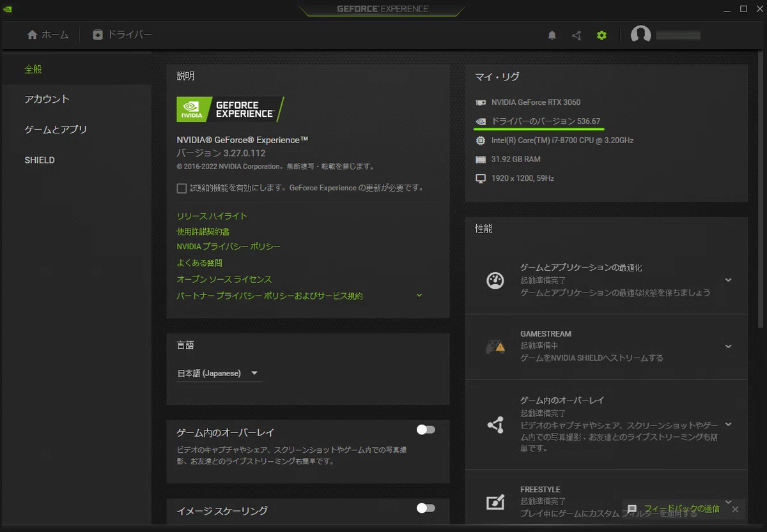Click the user profile avatar
Image resolution: width=767 pixels, height=532 pixels.
[x=640, y=36]
